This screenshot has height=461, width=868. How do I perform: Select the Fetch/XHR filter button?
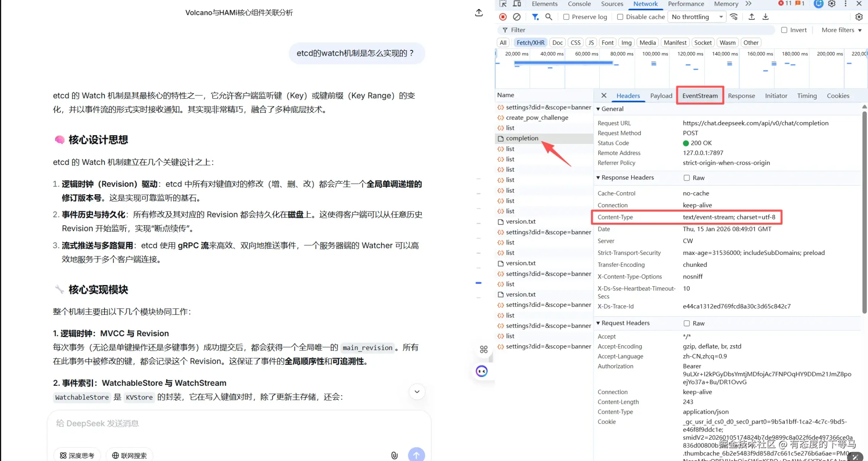coord(530,43)
